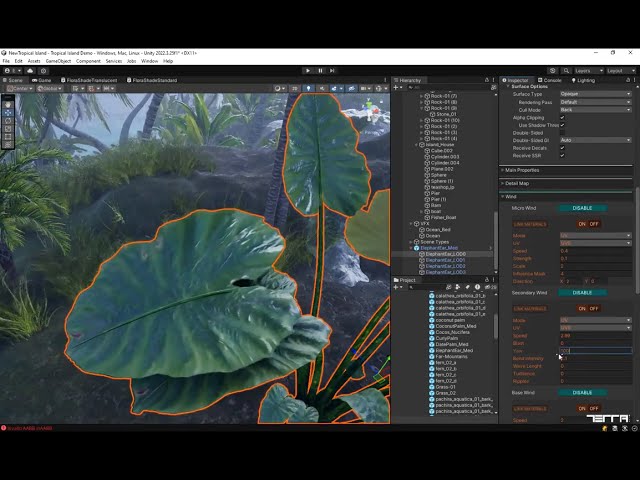Select the Scale tool in scene toolbar
Image resolution: width=640 pixels, height=480 pixels.
(x=8, y=129)
